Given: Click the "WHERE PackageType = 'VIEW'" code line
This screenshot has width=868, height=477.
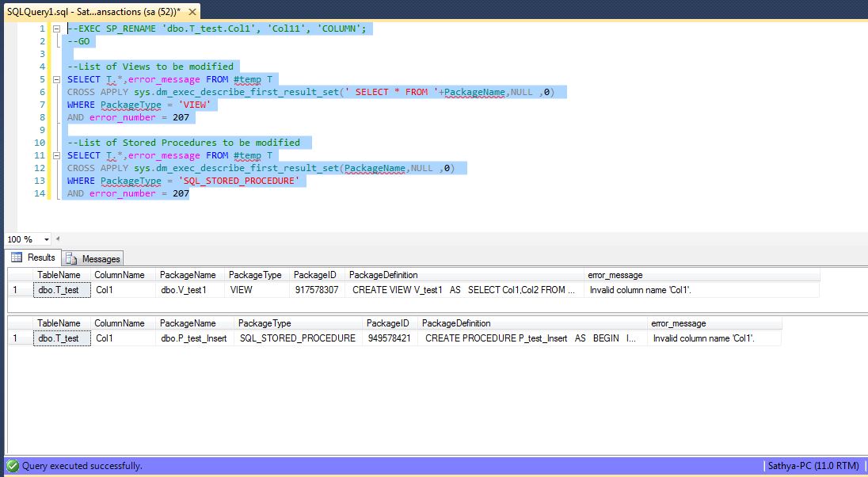Looking at the screenshot, I should 139,105.
